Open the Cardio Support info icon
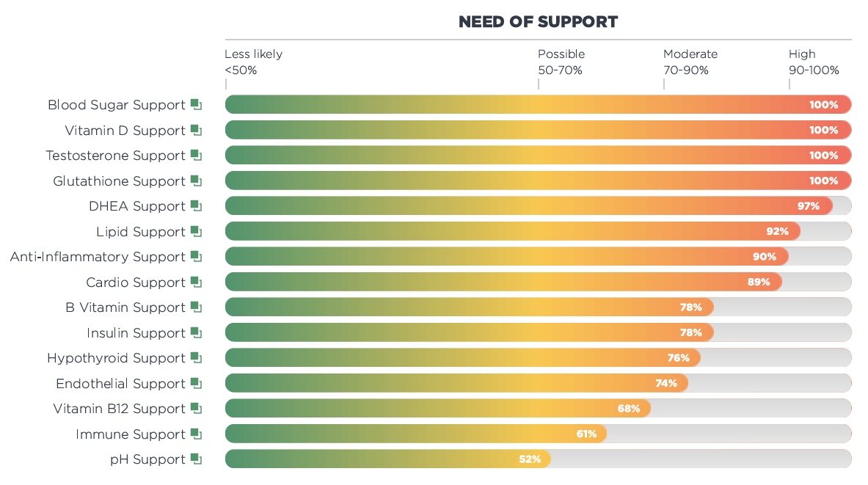868x485 pixels. click(x=196, y=282)
